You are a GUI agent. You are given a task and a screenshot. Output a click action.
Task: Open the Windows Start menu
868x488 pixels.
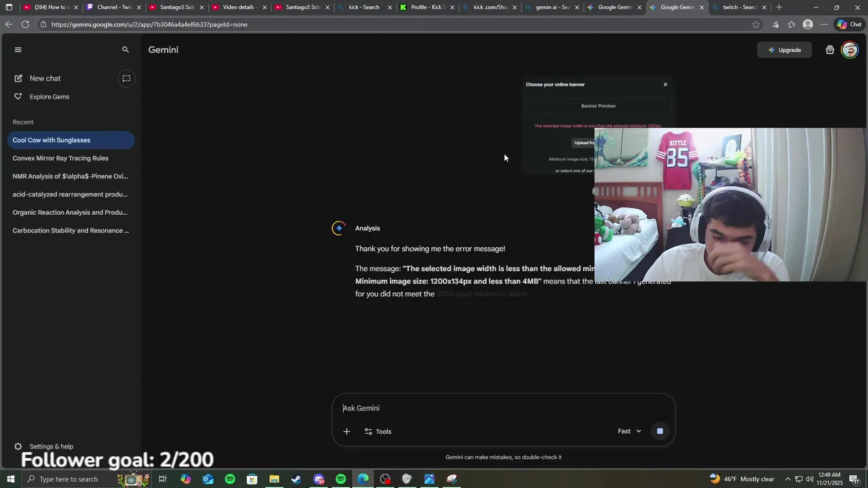click(x=10, y=479)
